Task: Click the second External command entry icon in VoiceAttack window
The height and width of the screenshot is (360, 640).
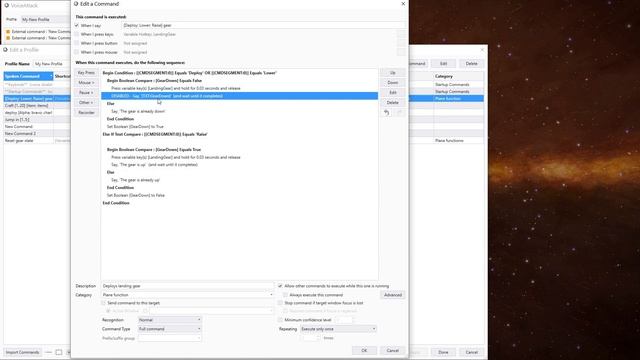Action: (8, 38)
